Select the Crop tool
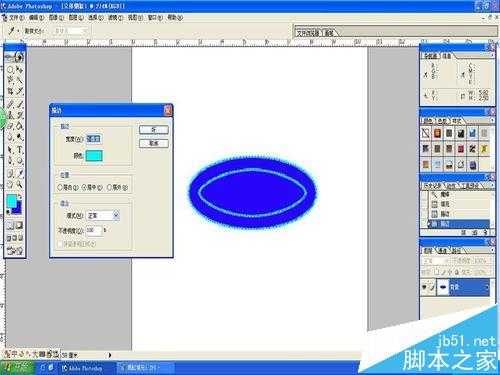The height and width of the screenshot is (375, 500). [x=10, y=91]
